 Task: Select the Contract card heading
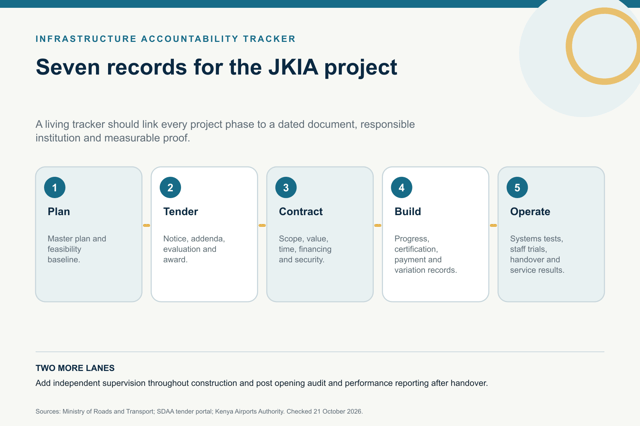coord(301,211)
